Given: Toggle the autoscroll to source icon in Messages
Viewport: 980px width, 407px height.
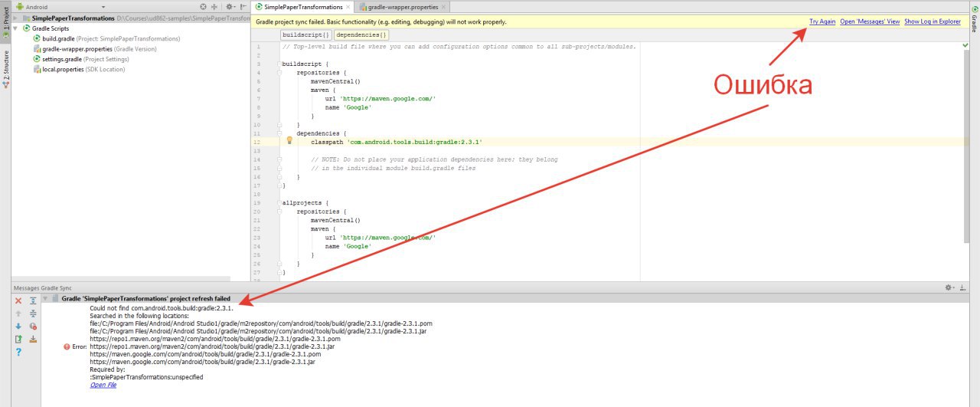Looking at the screenshot, I should point(33,339).
